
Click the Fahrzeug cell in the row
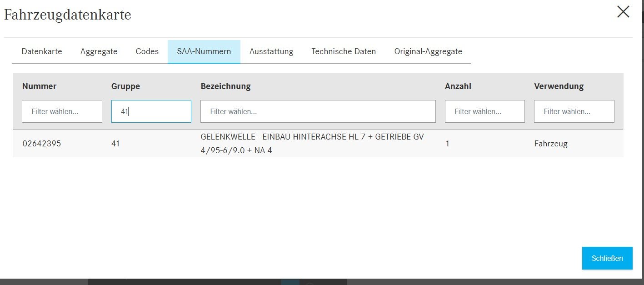coord(551,144)
